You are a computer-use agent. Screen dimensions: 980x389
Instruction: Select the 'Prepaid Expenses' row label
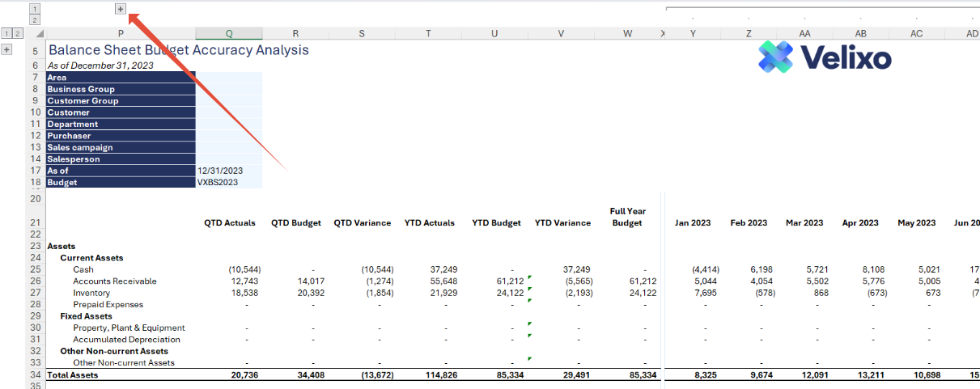coord(108,304)
